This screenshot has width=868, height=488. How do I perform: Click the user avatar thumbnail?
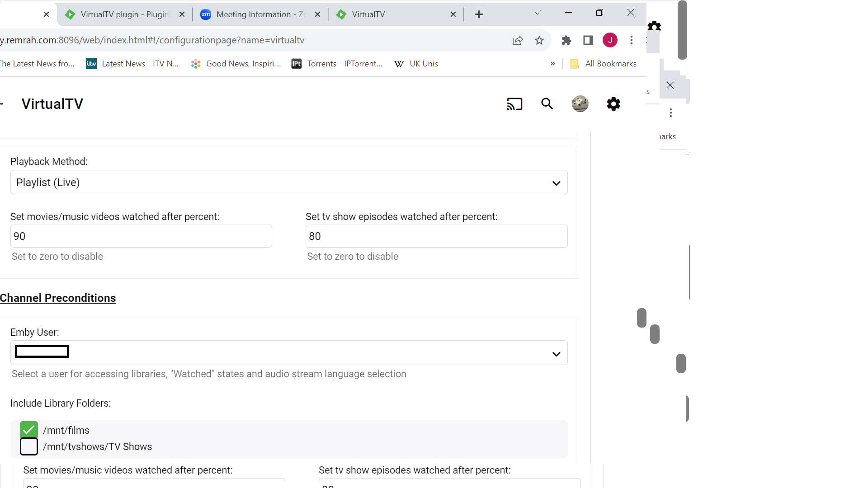coord(580,104)
